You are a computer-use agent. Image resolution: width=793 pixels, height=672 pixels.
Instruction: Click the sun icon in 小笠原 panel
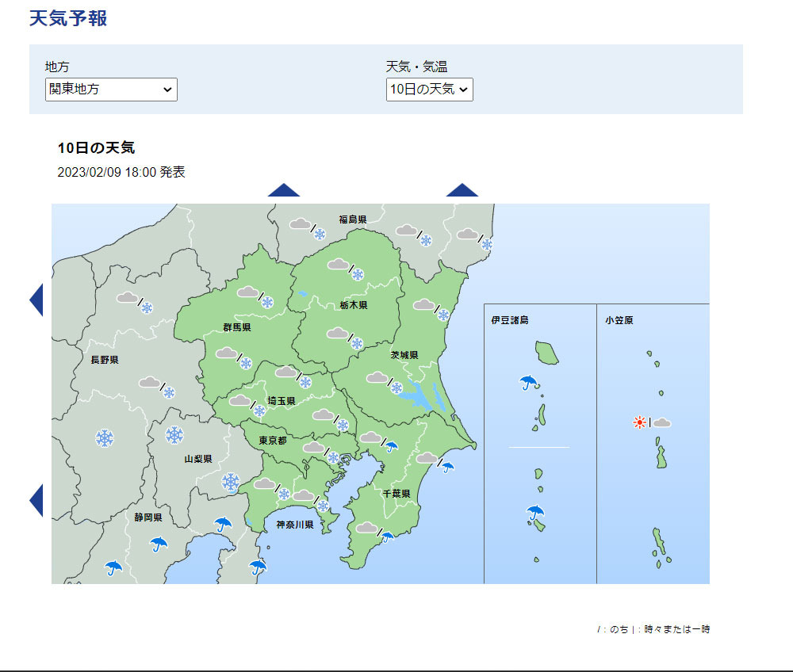[640, 422]
